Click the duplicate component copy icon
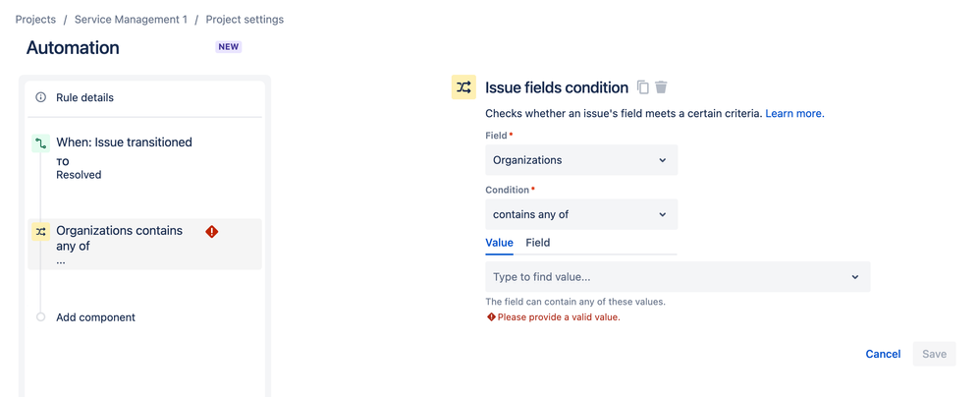The width and height of the screenshot is (980, 397). [642, 87]
